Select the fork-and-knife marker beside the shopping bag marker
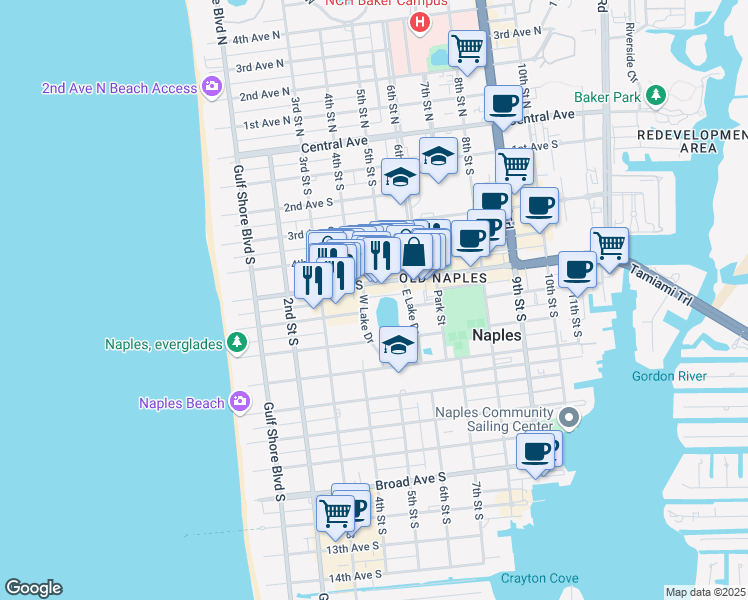 (381, 255)
